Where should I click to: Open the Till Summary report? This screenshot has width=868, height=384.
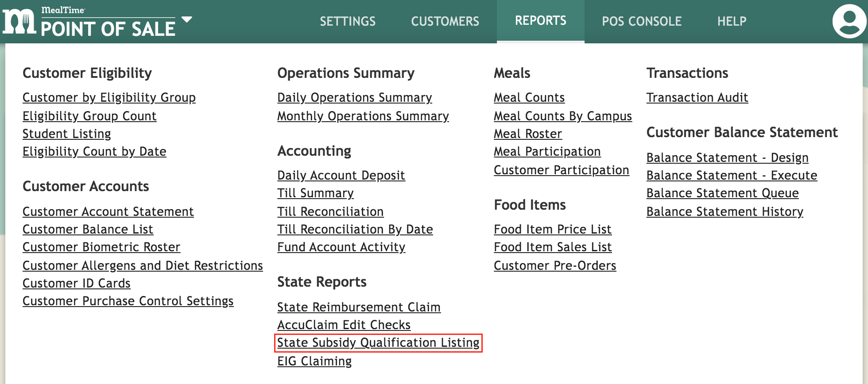[x=315, y=193]
